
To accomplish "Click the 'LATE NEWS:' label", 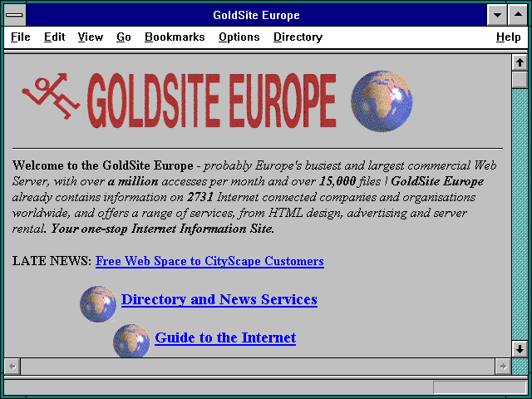I will coord(52,261).
